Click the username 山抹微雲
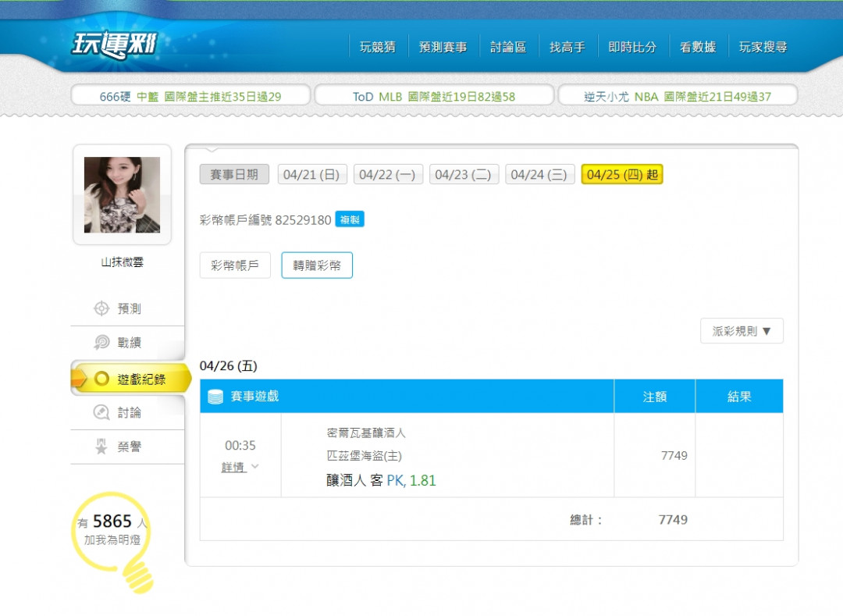 pyautogui.click(x=122, y=262)
